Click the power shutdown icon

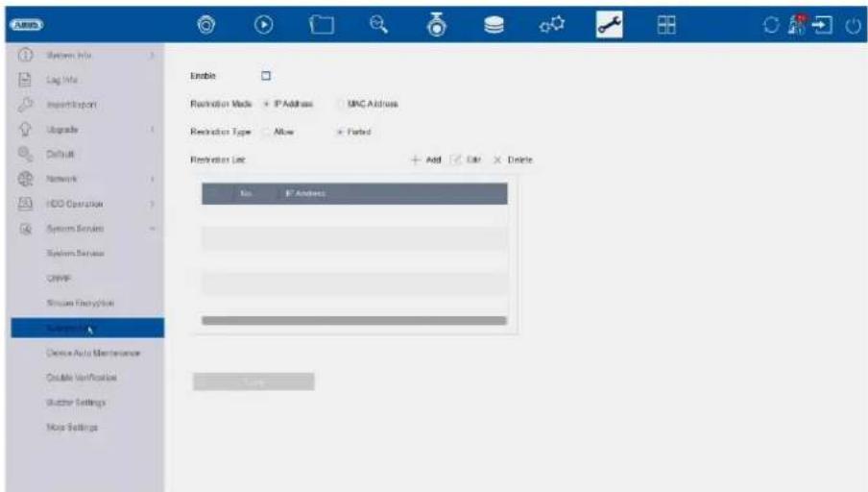[x=853, y=26]
